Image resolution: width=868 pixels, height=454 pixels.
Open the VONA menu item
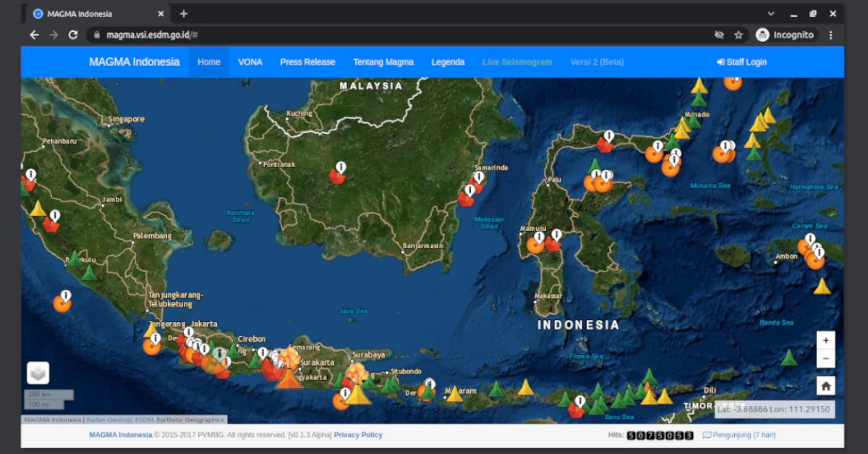pos(250,62)
